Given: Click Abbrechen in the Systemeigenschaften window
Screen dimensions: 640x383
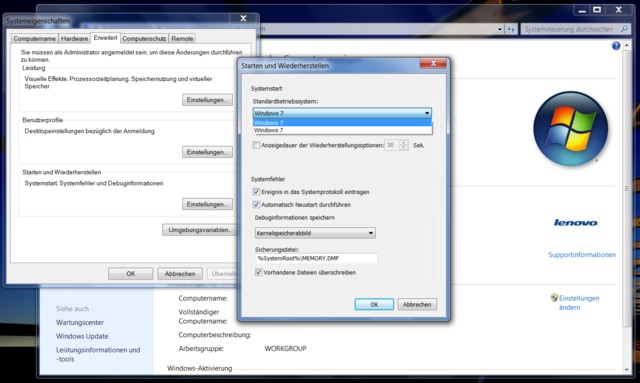Looking at the screenshot, I should pyautogui.click(x=180, y=274).
